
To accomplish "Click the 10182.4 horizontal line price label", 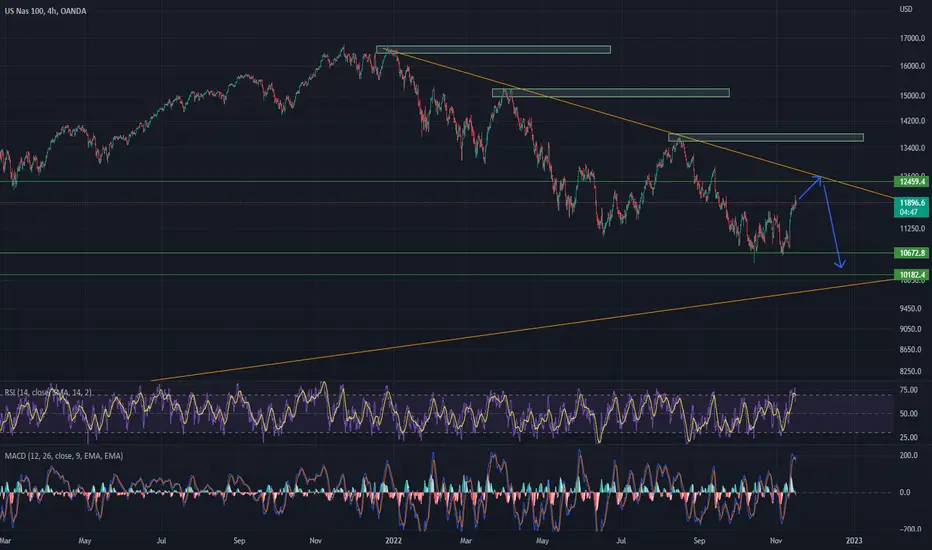I will click(x=911, y=275).
